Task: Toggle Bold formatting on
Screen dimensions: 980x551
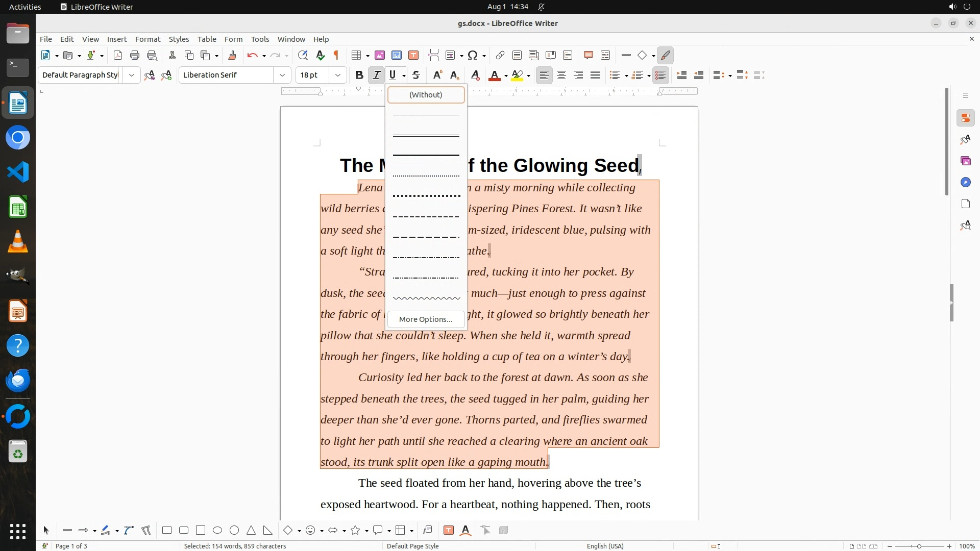Action: 359,76
